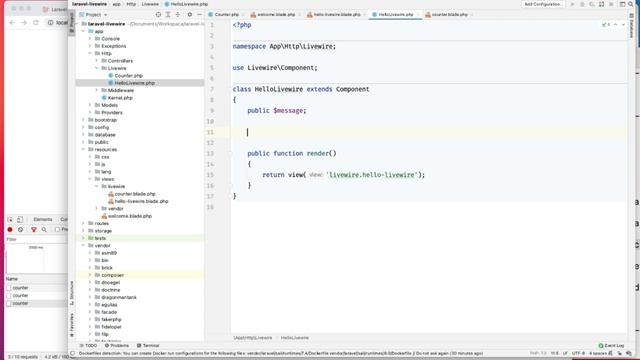Click the red record button in DevTools Network
Screen dimensions: 640x360
[x=10, y=230]
